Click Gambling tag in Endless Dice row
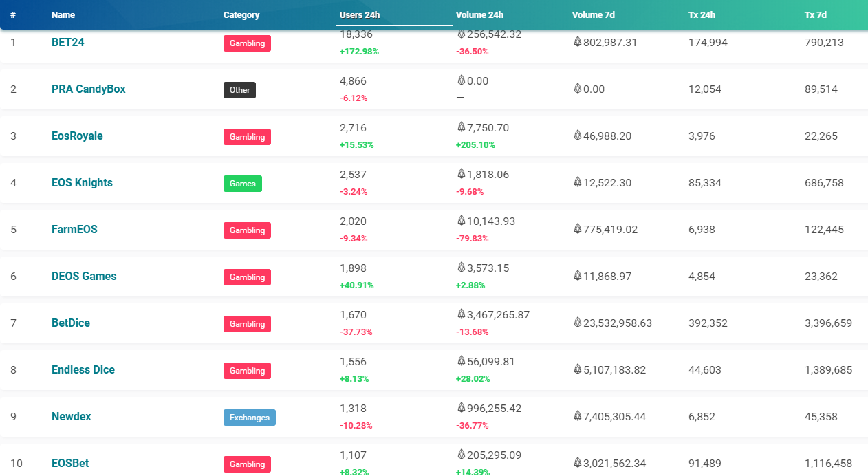 click(x=247, y=371)
